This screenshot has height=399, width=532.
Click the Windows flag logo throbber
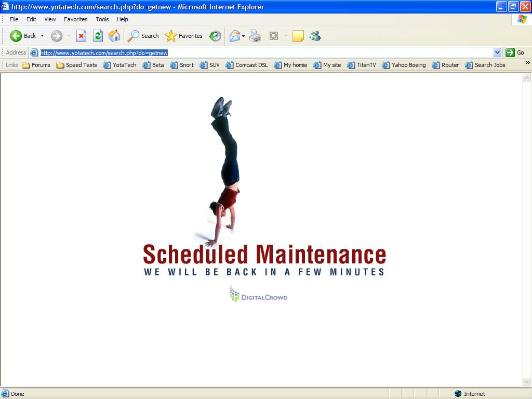coord(522,19)
